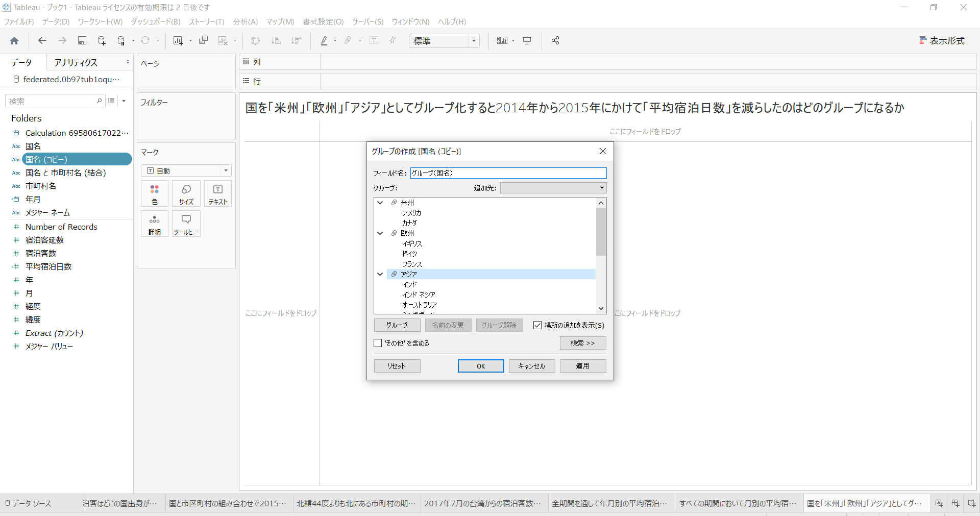This screenshot has width=980, height=516.
Task: Click the group list scrollbar thumb
Action: [x=601, y=232]
